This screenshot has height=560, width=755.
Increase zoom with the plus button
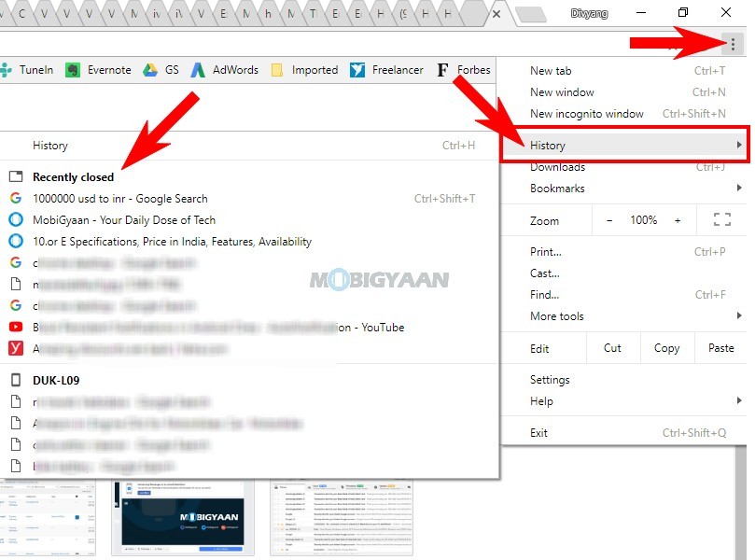tap(678, 220)
